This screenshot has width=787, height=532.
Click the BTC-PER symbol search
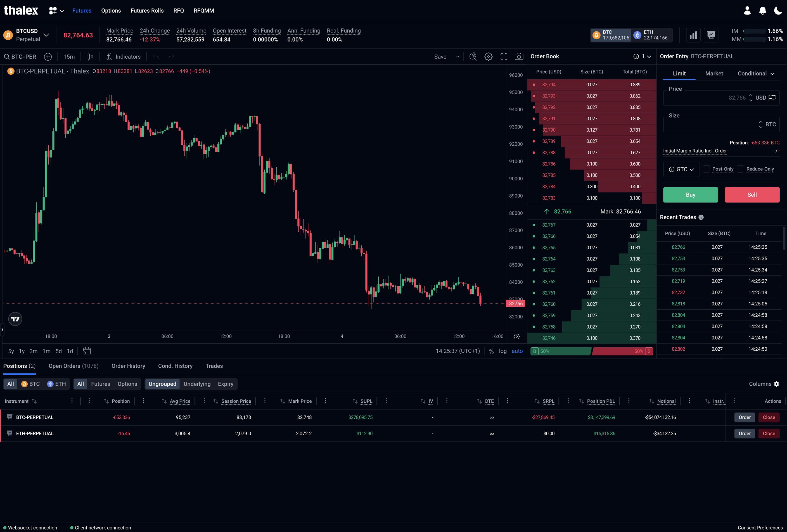(x=20, y=56)
